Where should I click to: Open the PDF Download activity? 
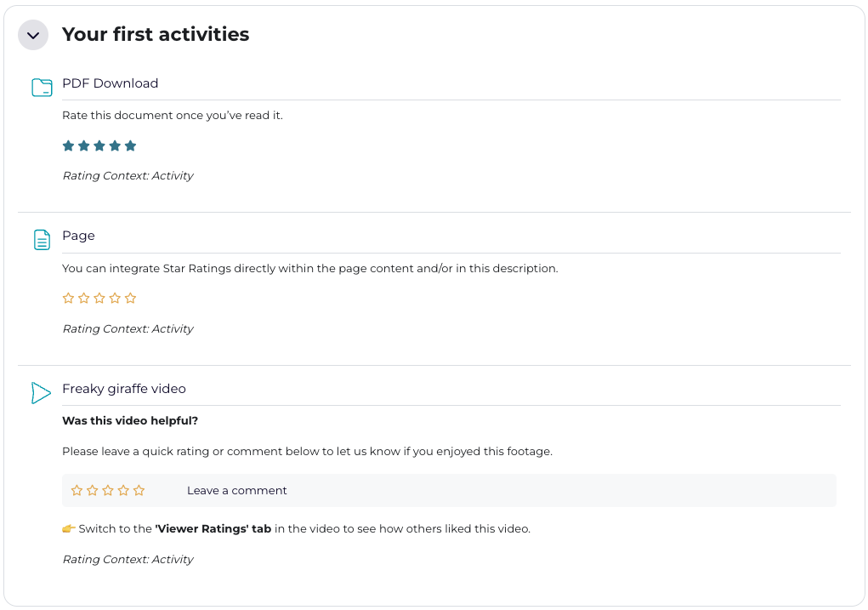pos(110,83)
